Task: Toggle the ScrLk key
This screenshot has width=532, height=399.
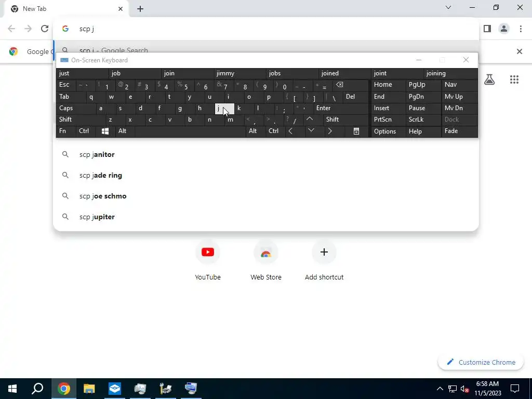Action: 423,119
